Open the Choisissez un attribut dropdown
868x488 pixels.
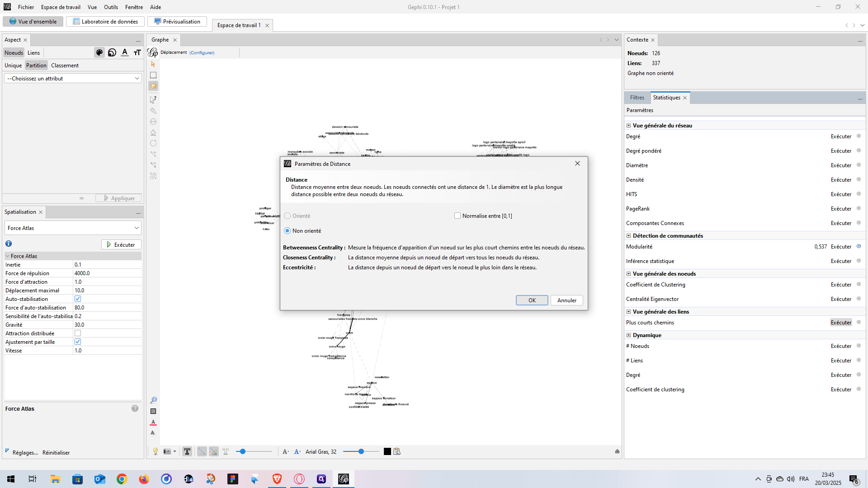(73, 79)
